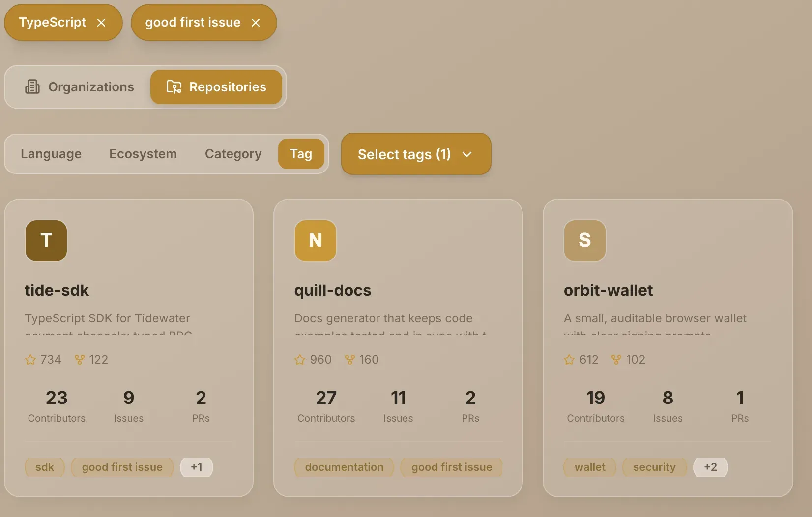This screenshot has height=517, width=812.
Task: Click the star icon on quill-docs
Action: point(300,360)
